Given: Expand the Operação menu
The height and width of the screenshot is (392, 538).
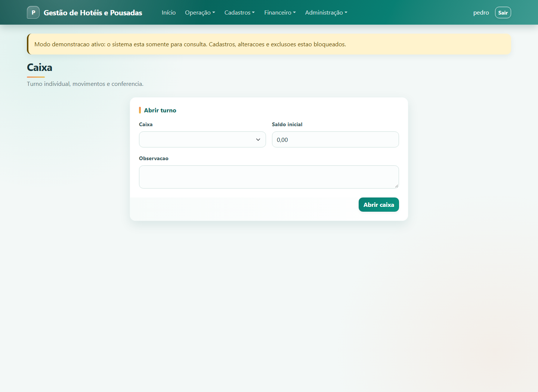Looking at the screenshot, I should point(200,13).
